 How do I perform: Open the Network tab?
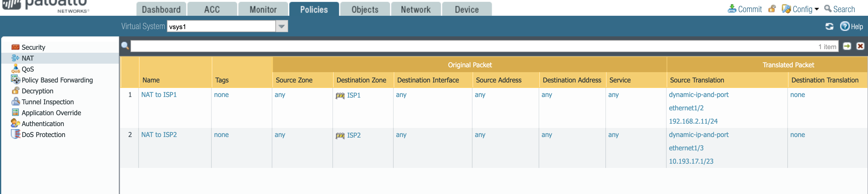[415, 9]
